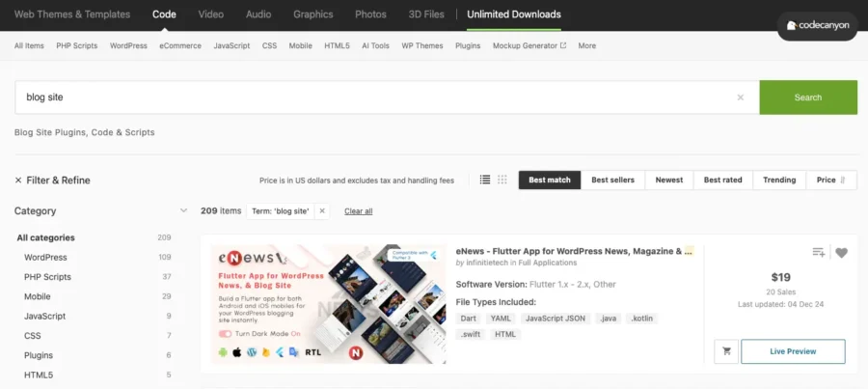Screen dimensions: 868x389
Task: Add eNews item to cart icon
Action: pyautogui.click(x=726, y=351)
